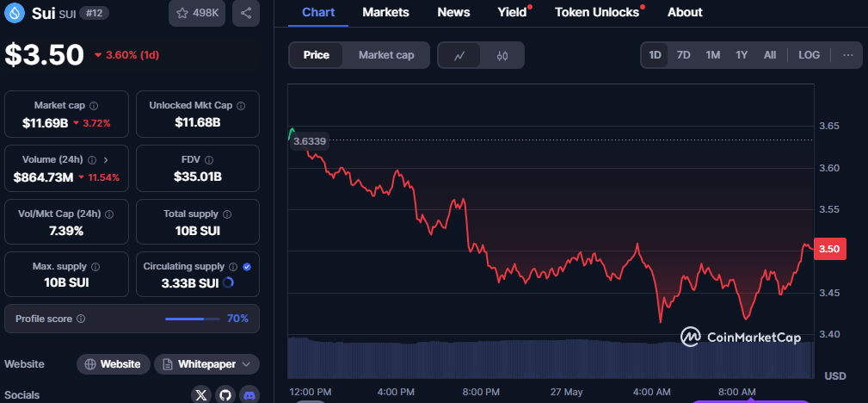Switch to candlestick chart icon

tap(502, 55)
